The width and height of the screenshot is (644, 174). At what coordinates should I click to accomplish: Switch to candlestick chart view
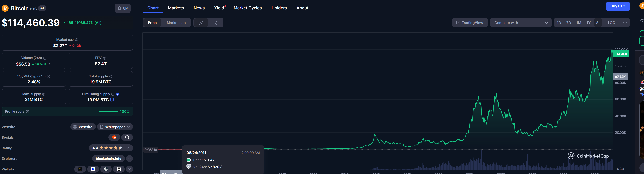(216, 23)
